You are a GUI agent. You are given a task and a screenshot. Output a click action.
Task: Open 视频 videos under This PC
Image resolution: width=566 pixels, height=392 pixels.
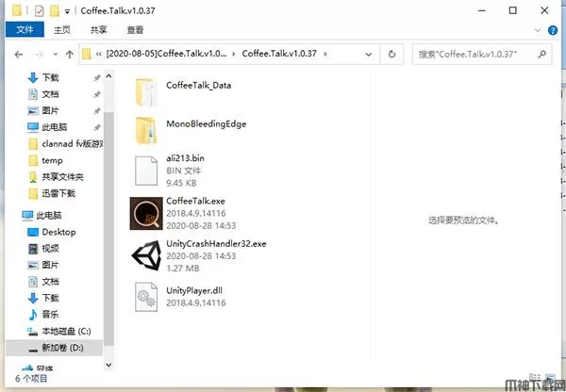coord(43,249)
